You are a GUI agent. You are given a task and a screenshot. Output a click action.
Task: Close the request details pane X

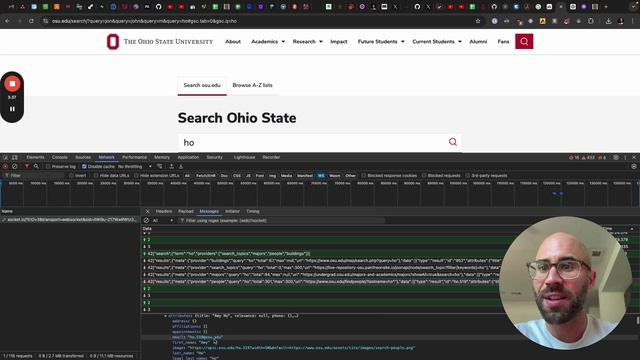[x=147, y=211]
